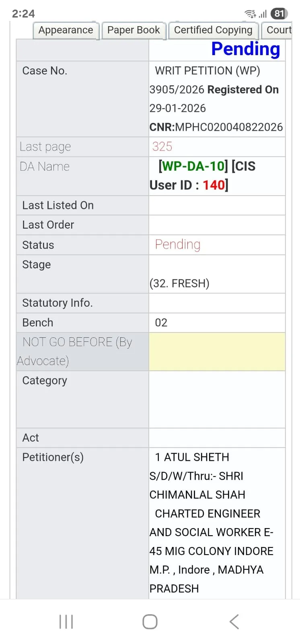Tap the battery level indicator
Viewport: 300px width, 644px height.
point(279,14)
